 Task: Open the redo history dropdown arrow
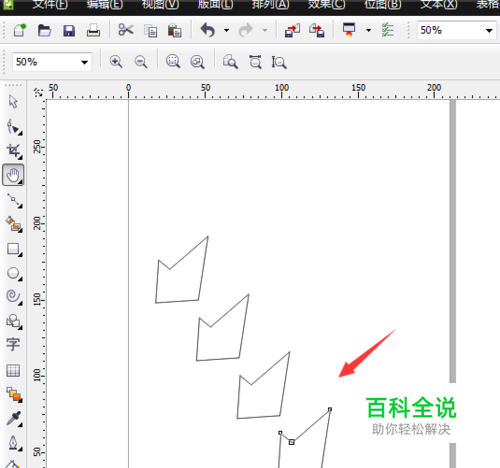pyautogui.click(x=265, y=31)
